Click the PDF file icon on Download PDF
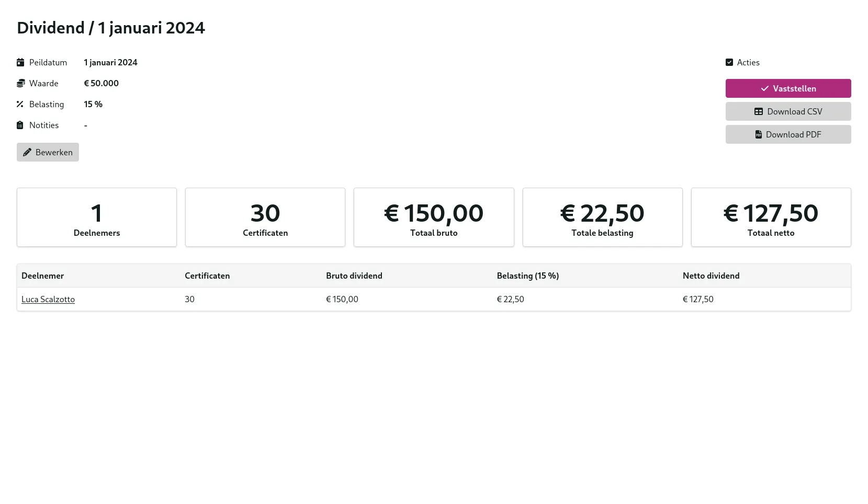868x504 pixels. [x=758, y=134]
